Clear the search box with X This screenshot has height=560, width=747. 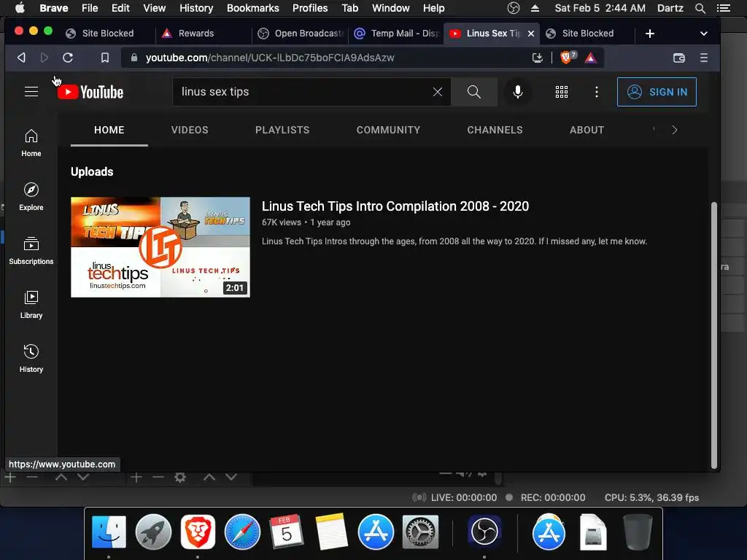pos(438,92)
